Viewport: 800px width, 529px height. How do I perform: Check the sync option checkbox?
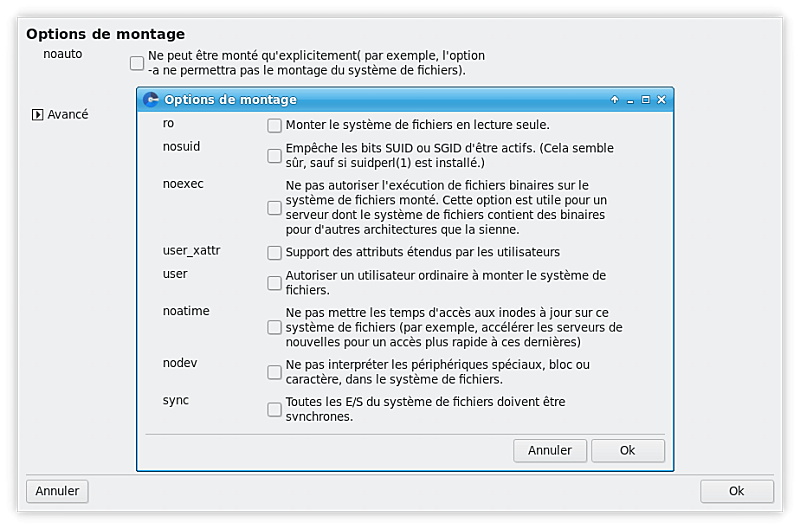274,410
